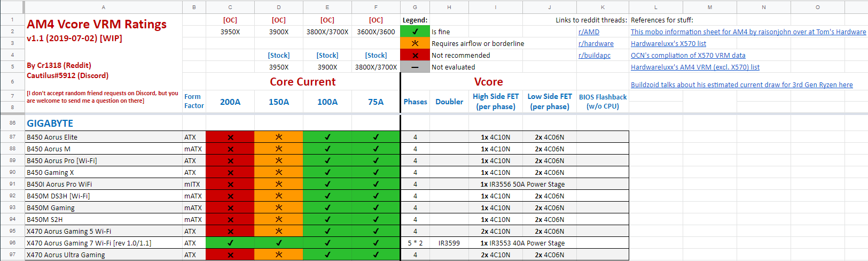Select the orange 'Requires airflow' legend swatch
Viewport: 868px width, 261px height.
point(415,43)
